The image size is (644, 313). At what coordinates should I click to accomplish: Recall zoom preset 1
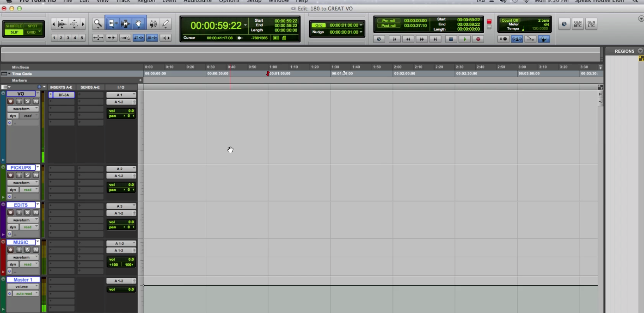click(54, 38)
